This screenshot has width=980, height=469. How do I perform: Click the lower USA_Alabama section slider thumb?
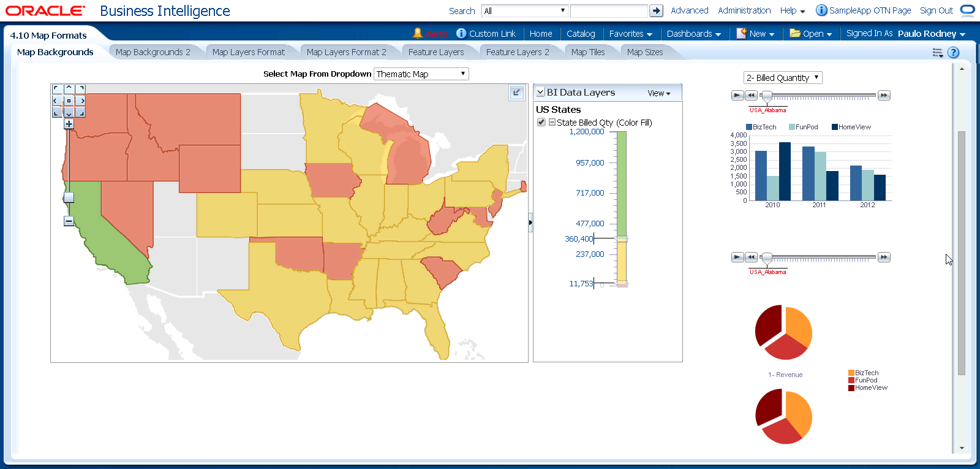pos(767,258)
